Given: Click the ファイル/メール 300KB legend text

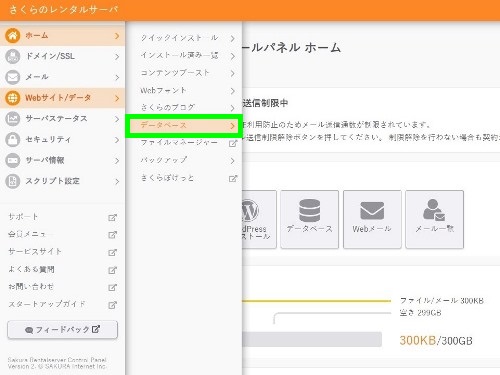Looking at the screenshot, I should [442, 301].
